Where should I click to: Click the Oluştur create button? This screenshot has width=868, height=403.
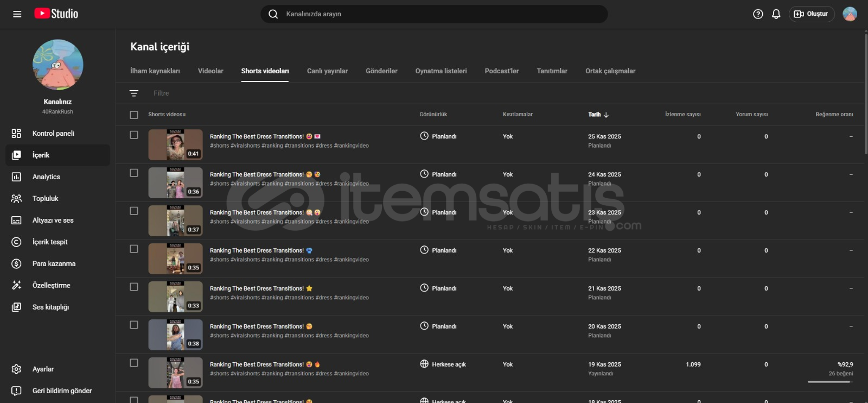(x=811, y=14)
